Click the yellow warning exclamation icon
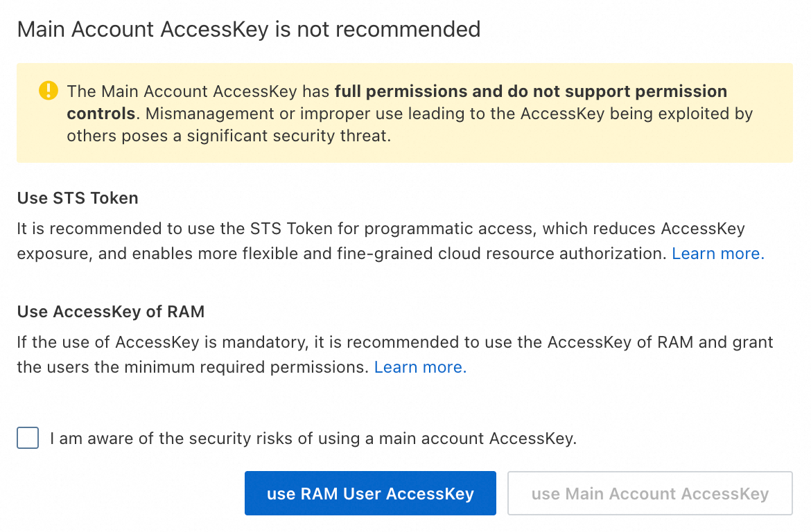This screenshot has height=532, width=811. pyautogui.click(x=49, y=91)
